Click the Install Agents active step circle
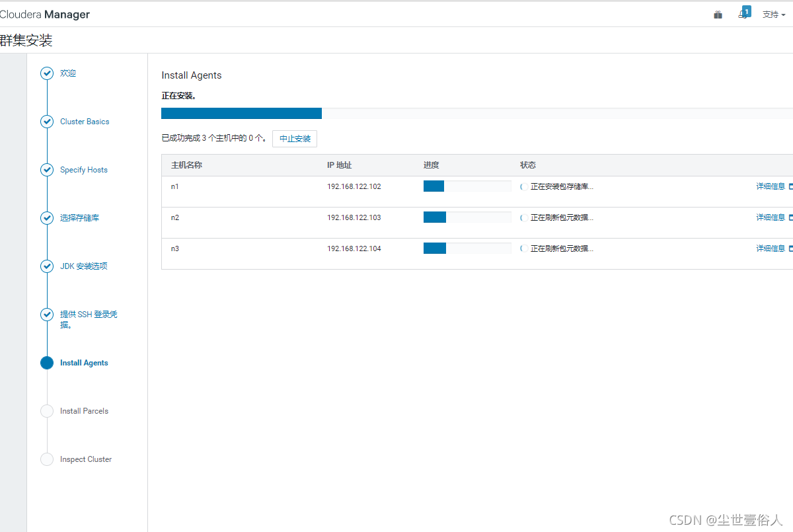 coord(47,363)
